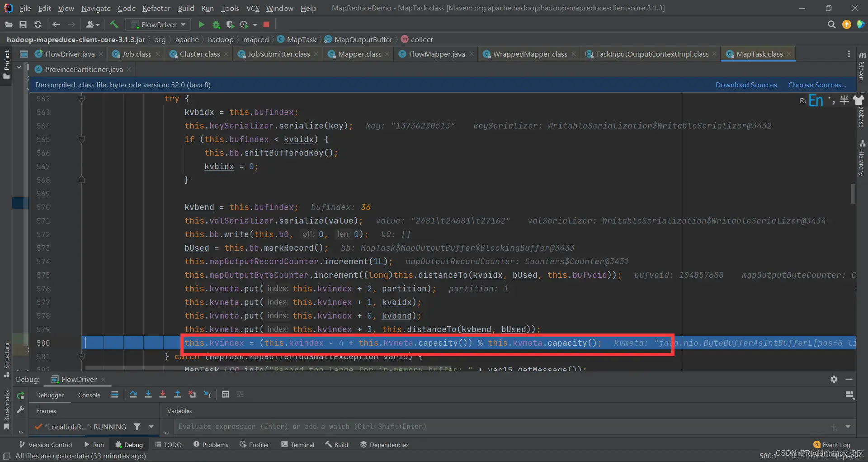This screenshot has height=462, width=868.
Task: Switch to the Console tab
Action: pos(89,395)
